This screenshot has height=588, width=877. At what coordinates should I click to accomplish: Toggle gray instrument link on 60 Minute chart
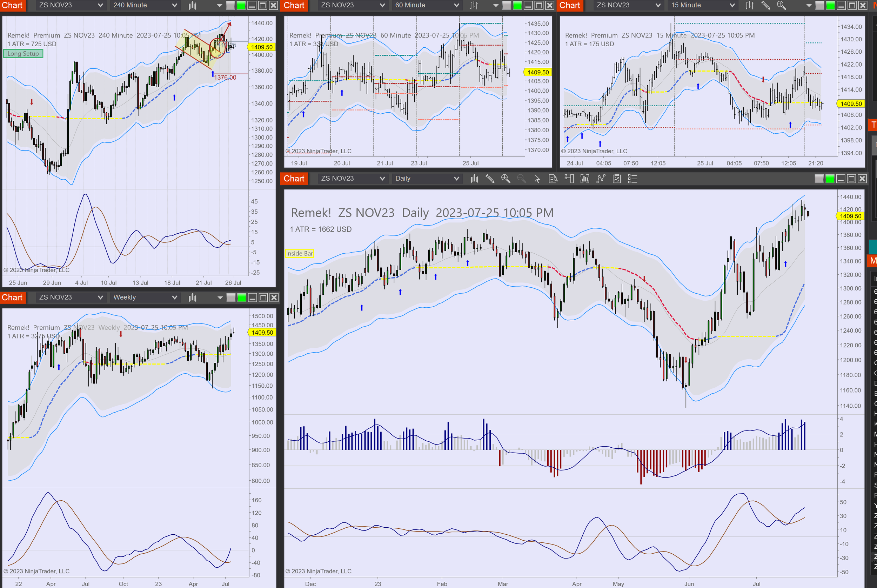click(507, 5)
